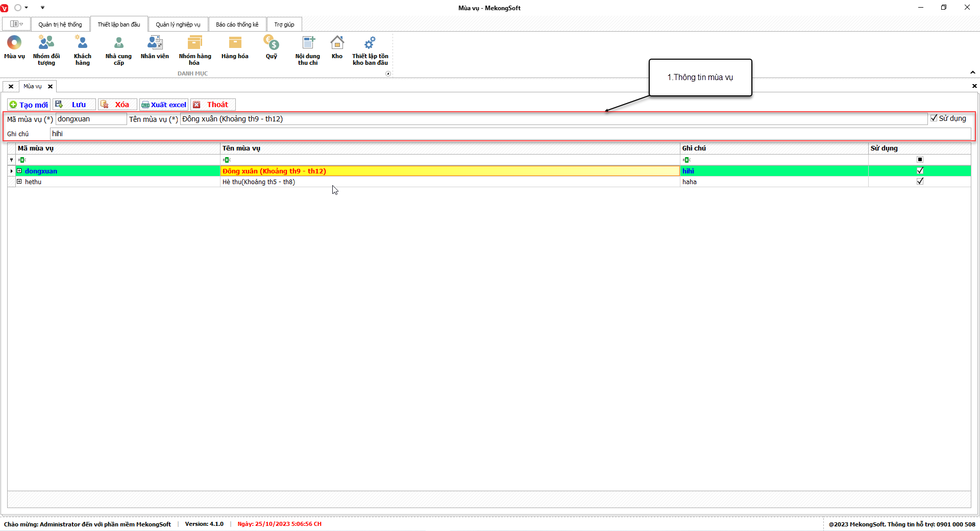Close the blank tab left of Mùa vụ
This screenshot has width=980, height=531.
click(11, 87)
